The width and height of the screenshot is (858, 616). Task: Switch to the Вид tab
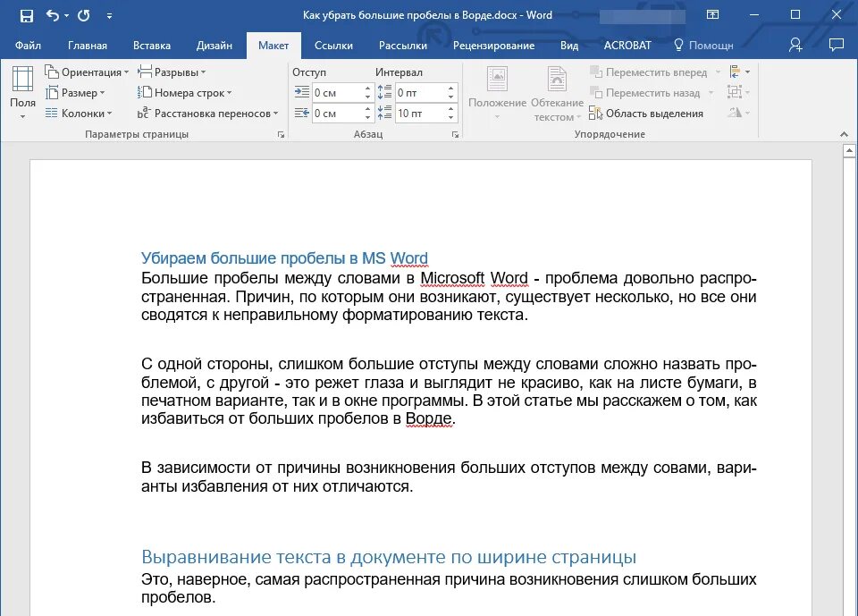pos(569,46)
